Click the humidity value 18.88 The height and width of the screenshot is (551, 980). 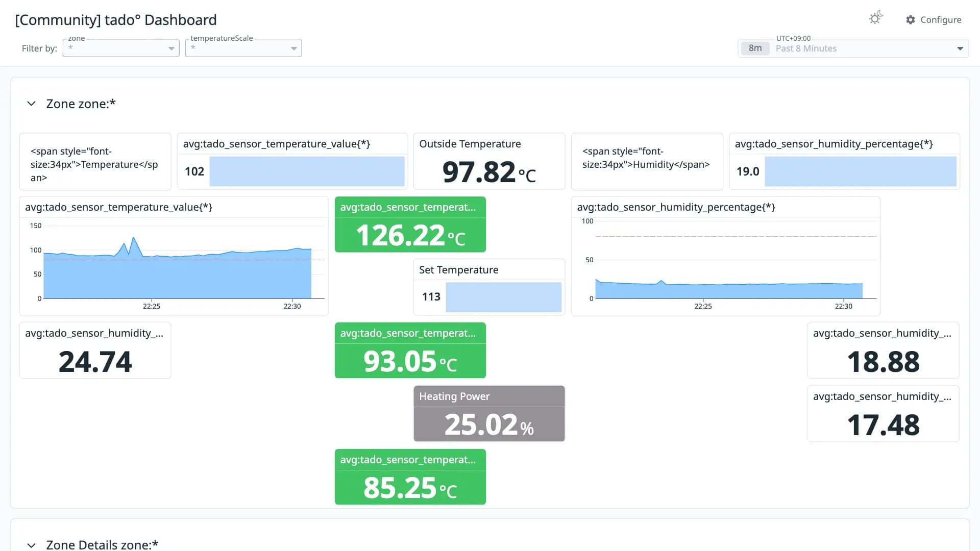883,361
